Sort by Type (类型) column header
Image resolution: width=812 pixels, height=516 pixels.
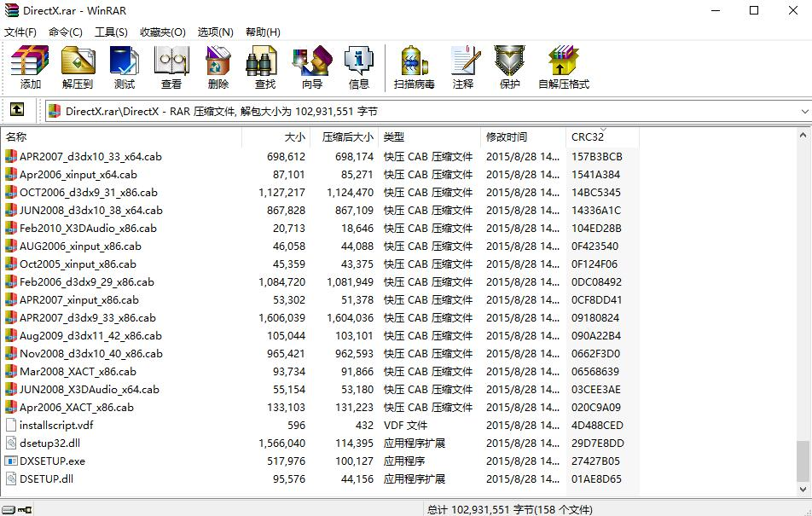[x=429, y=137]
